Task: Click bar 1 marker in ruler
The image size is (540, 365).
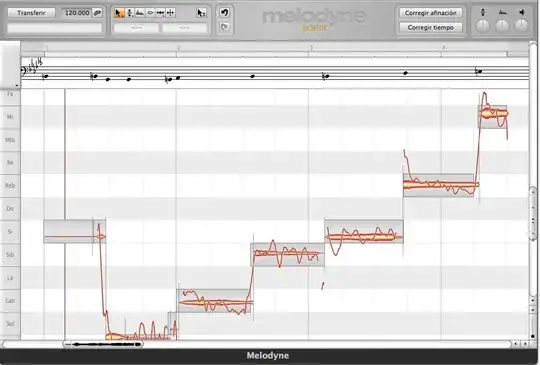Action: click(x=46, y=48)
